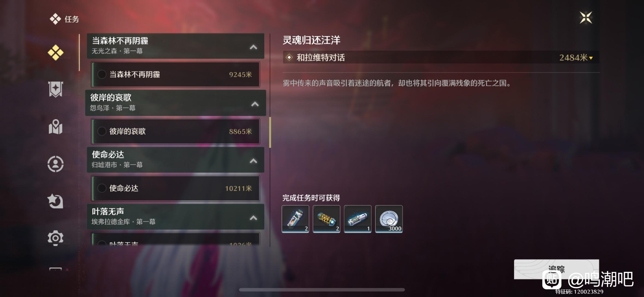Select the 使命必达 quest entry 10211米
The image size is (644, 297).
tap(176, 188)
